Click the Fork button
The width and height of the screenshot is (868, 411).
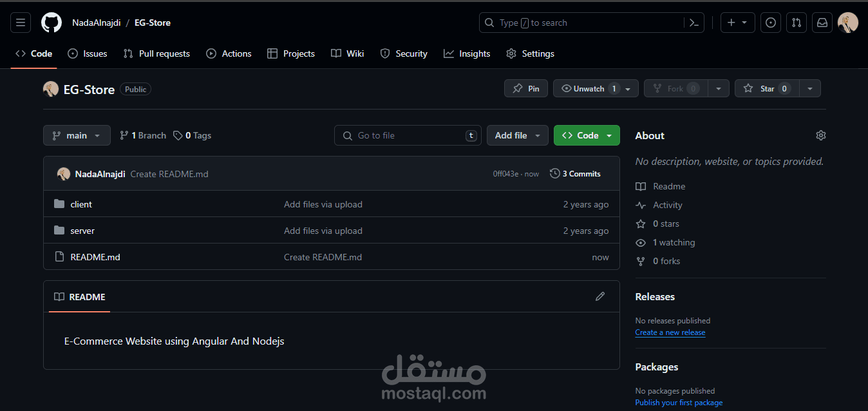676,88
